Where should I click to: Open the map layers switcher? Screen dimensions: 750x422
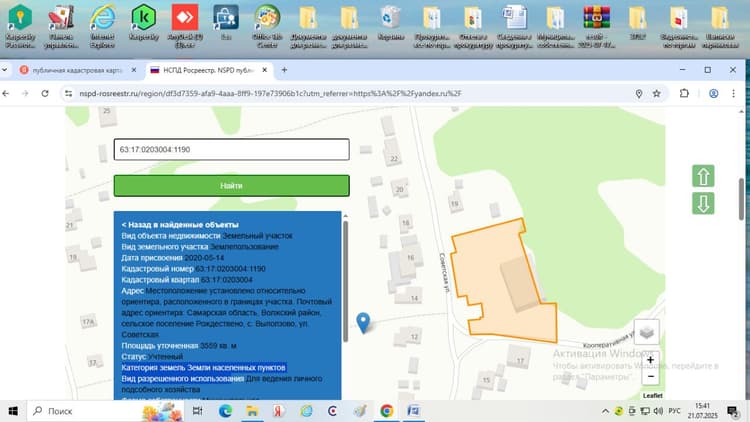[647, 332]
